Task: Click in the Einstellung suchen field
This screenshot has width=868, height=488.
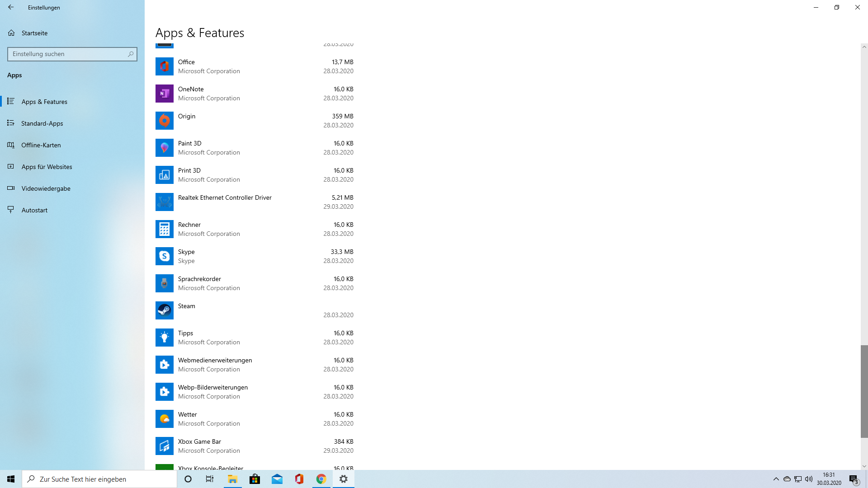Action: click(68, 54)
